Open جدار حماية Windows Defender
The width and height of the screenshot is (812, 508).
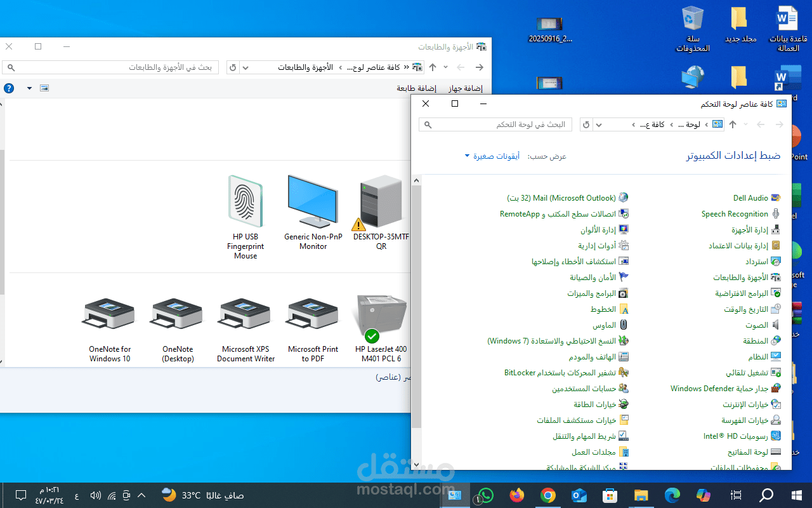pyautogui.click(x=726, y=389)
